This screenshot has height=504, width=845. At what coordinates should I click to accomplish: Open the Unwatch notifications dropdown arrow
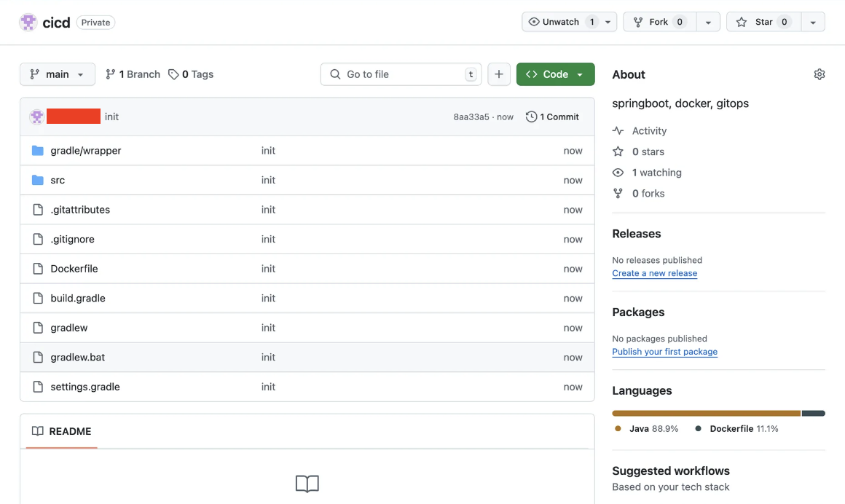click(x=608, y=22)
